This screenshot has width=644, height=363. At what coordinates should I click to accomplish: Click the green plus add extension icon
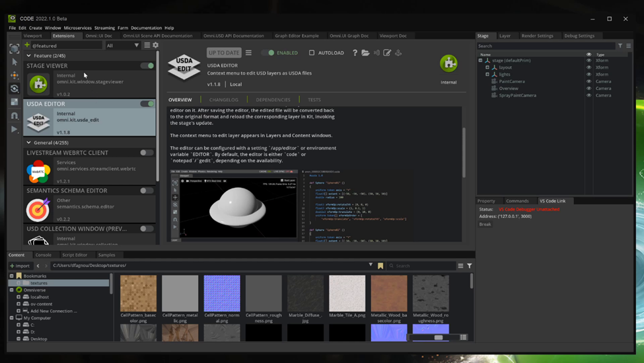click(x=28, y=46)
